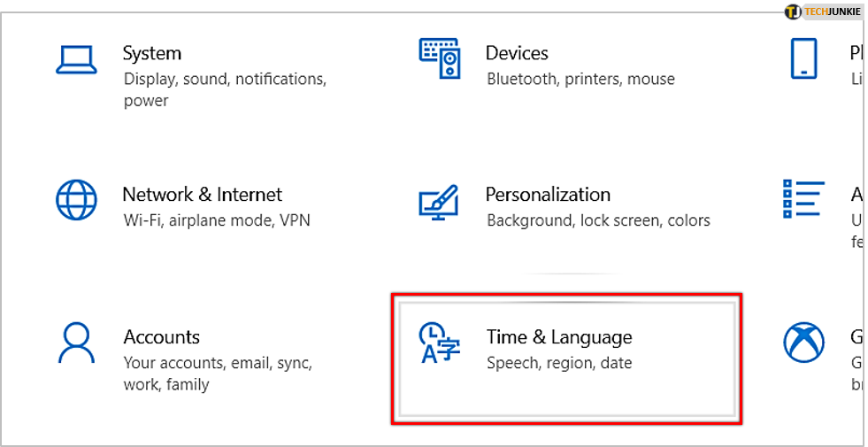Image resolution: width=868 pixels, height=447 pixels.
Task: Click the Time & Language clock icon
Action: click(440, 343)
